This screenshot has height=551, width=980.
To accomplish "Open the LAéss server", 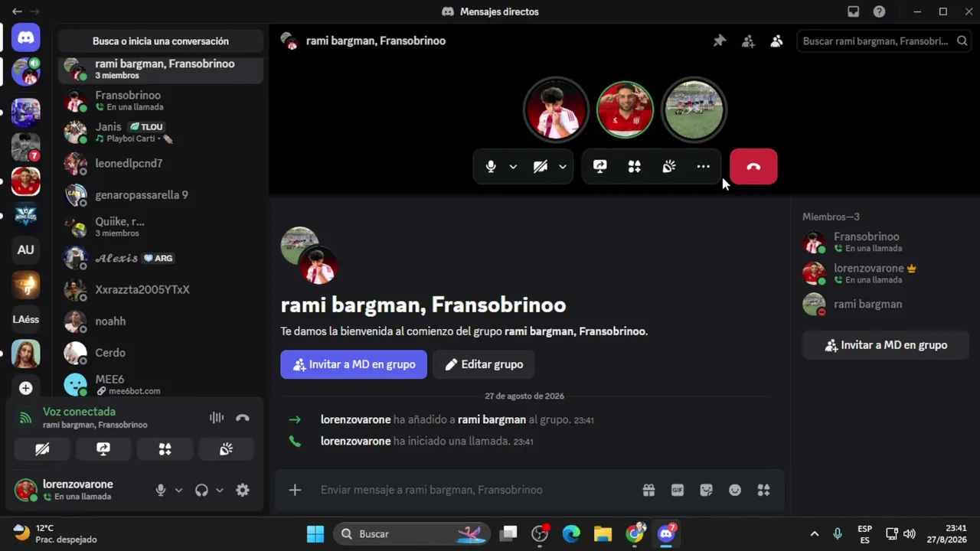I will (x=26, y=319).
